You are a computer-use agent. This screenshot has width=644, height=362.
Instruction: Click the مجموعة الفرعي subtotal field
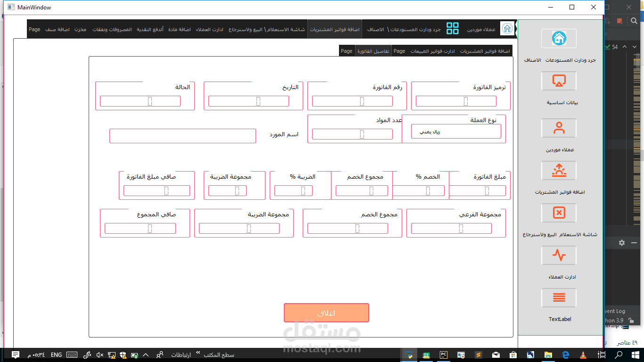point(451,228)
